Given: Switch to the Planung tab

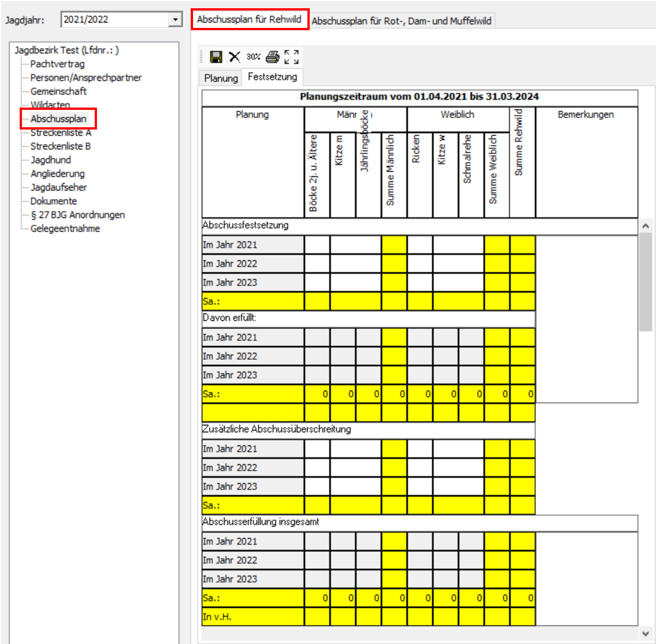Looking at the screenshot, I should [221, 78].
